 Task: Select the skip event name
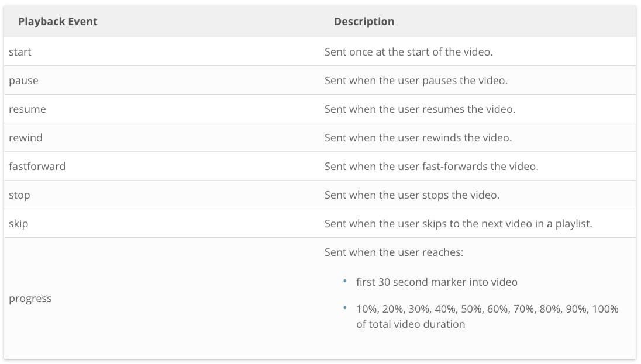tap(18, 224)
